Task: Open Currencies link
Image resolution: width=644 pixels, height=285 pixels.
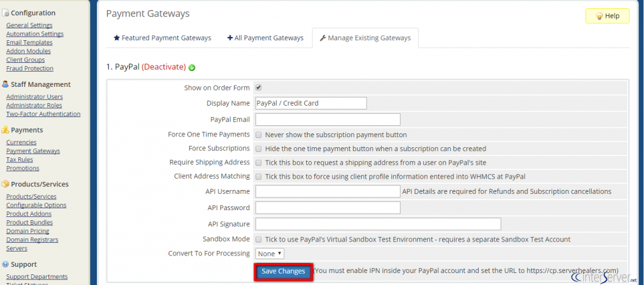Action: coord(21,142)
